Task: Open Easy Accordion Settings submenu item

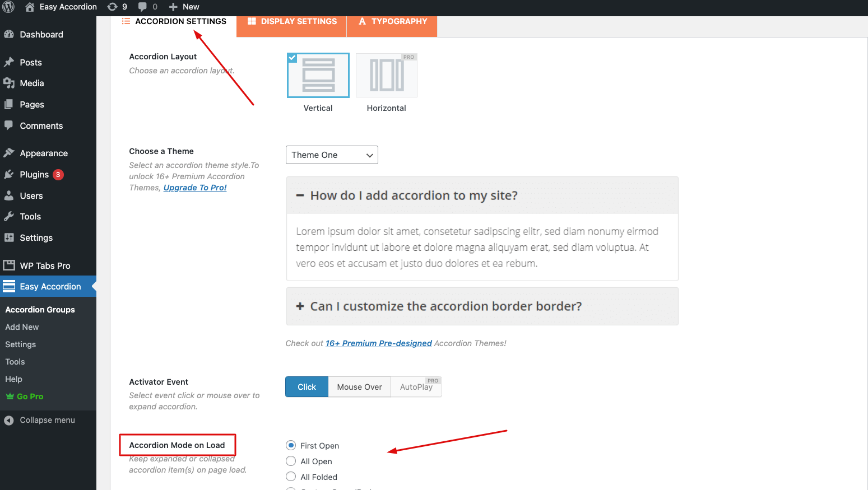Action: point(21,344)
